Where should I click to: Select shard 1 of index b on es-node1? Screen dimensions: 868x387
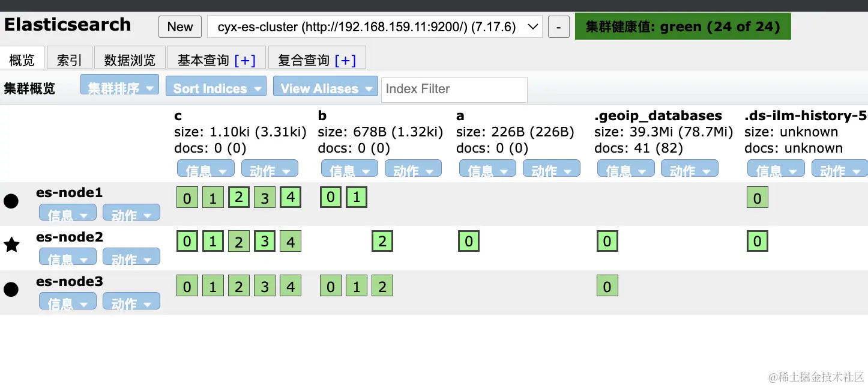[x=357, y=197]
